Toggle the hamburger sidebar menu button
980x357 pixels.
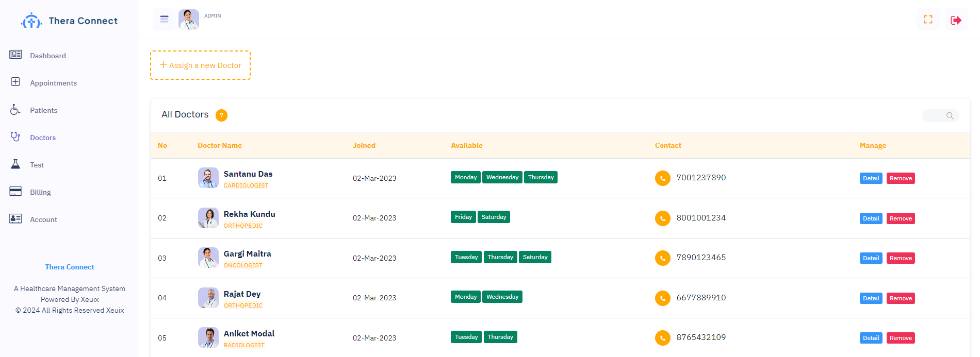164,20
